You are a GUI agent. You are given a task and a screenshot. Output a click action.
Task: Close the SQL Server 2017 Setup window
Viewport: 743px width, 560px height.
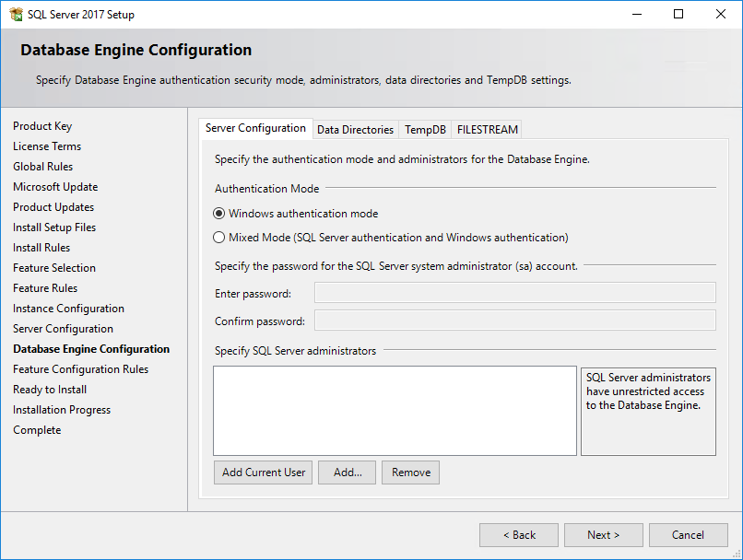click(721, 14)
